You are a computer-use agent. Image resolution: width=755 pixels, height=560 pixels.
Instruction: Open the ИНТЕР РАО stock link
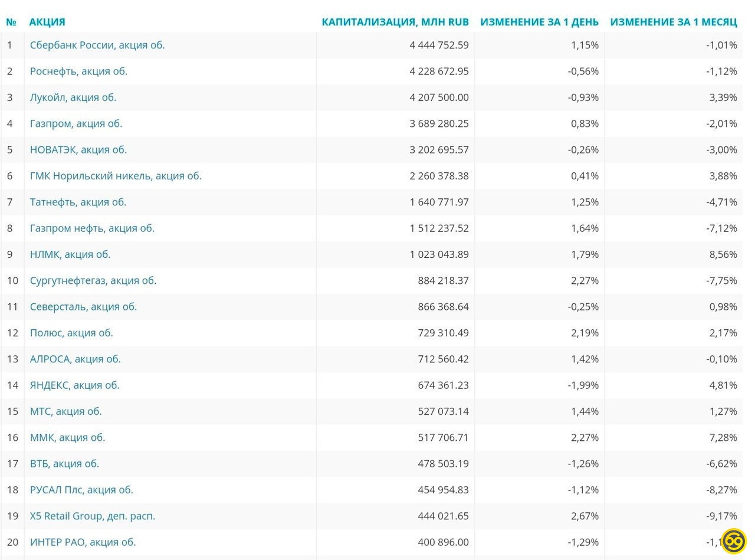click(83, 542)
